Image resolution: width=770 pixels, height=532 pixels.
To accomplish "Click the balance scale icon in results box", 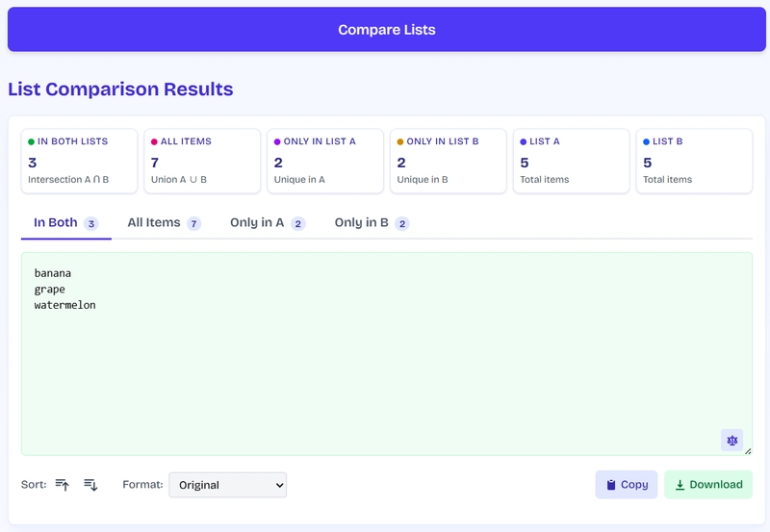I will point(731,441).
